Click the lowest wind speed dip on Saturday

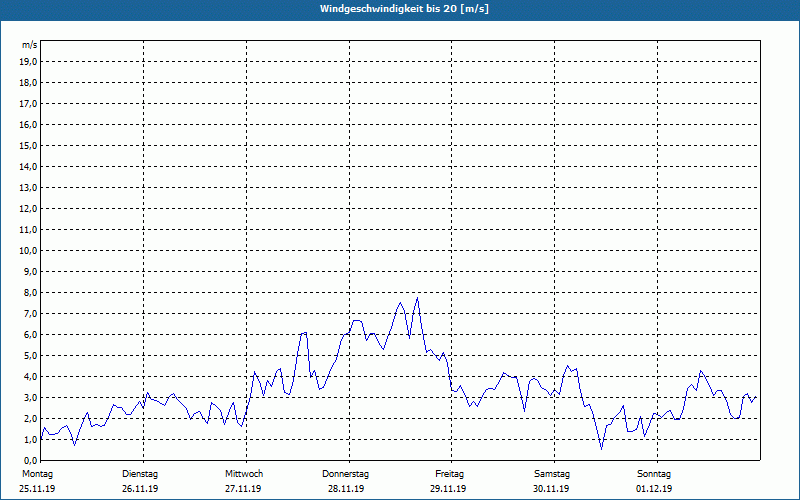coord(602,449)
